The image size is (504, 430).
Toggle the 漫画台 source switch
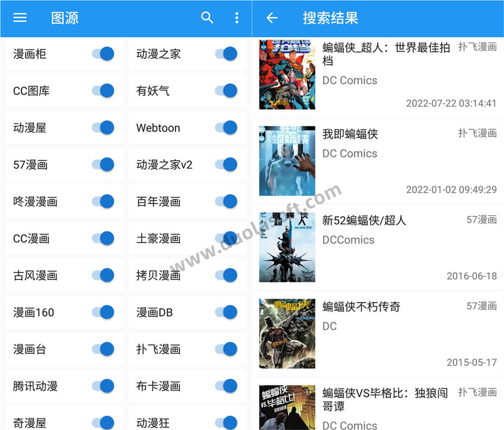point(103,349)
